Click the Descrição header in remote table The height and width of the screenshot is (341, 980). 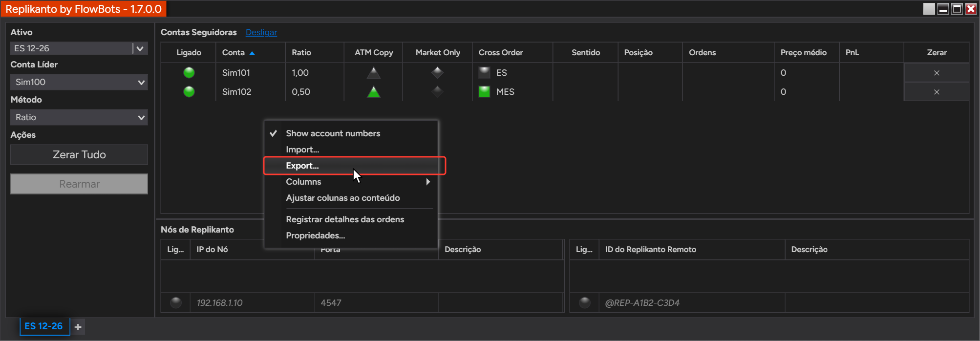(x=877, y=249)
